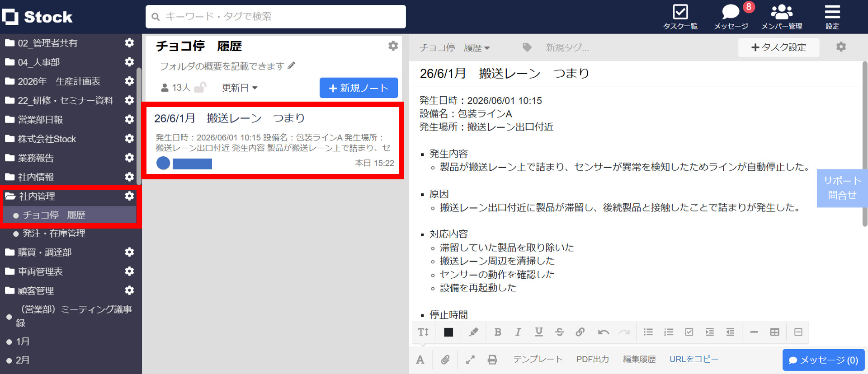Open the black text color picker

coord(448,332)
